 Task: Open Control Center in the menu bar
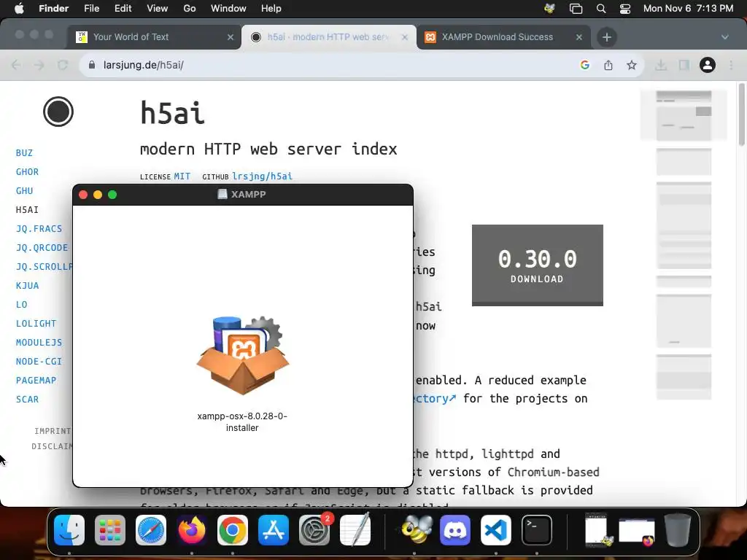tap(625, 9)
